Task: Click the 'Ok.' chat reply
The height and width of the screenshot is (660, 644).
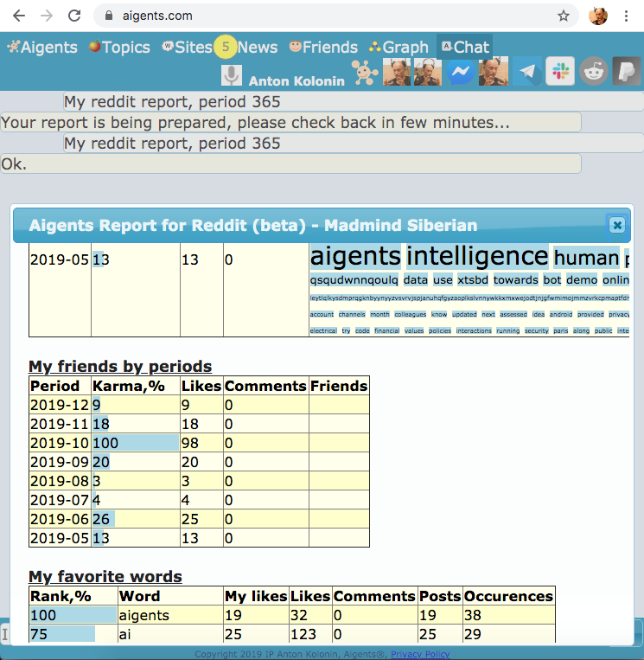Action: click(290, 163)
